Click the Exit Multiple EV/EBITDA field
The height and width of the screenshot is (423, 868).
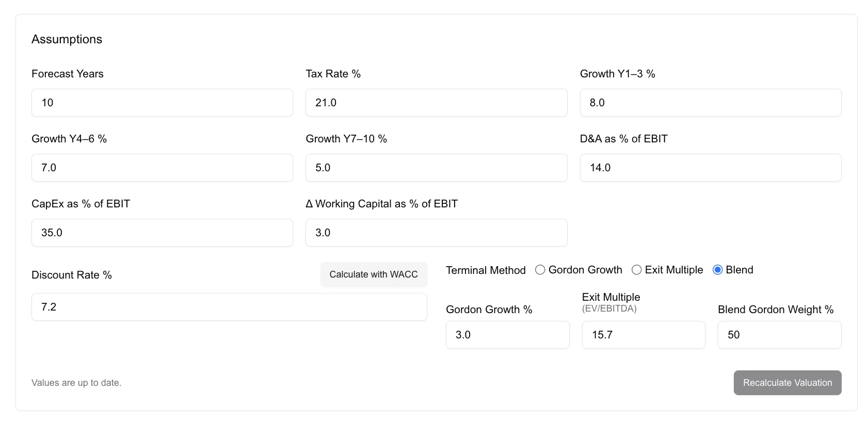[x=644, y=335]
